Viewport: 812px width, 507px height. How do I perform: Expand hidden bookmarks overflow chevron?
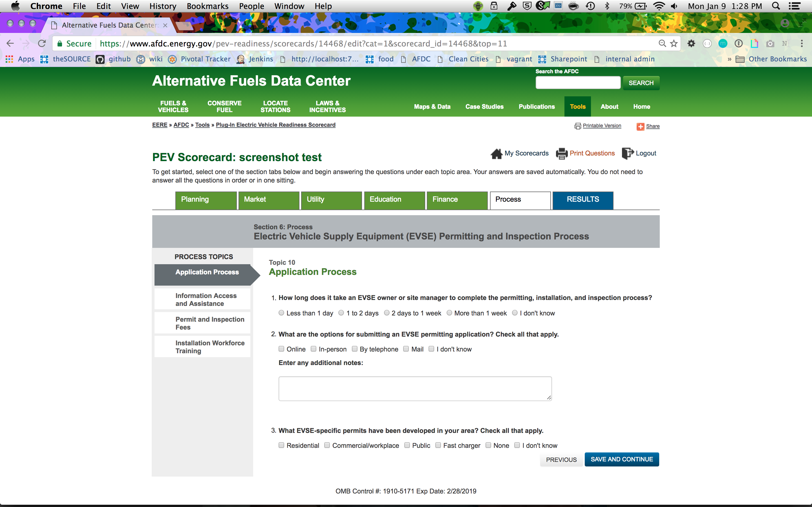click(x=729, y=59)
